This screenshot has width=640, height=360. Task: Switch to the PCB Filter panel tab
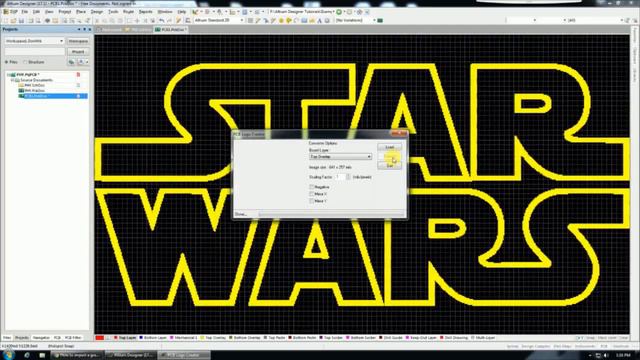73,338
